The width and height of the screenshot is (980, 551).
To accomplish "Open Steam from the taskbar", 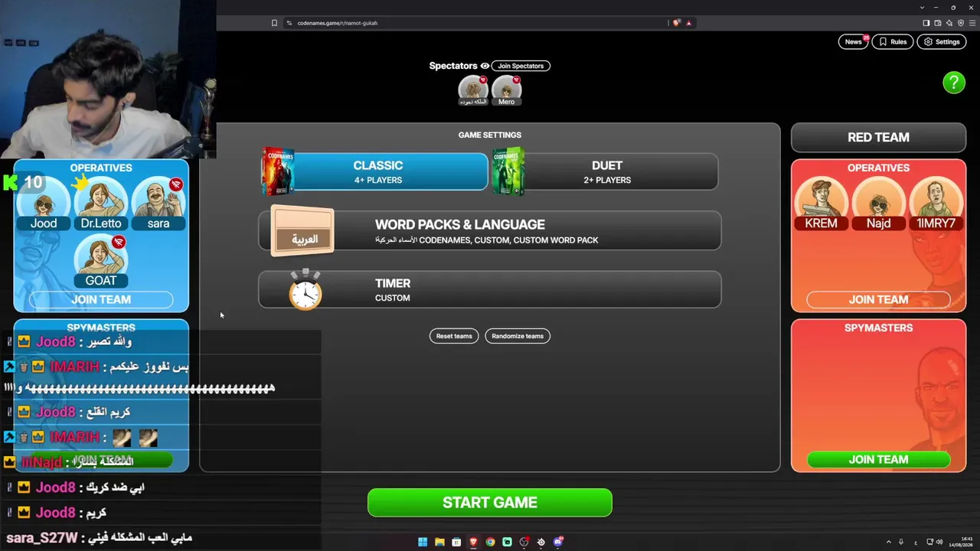I will pos(541,542).
